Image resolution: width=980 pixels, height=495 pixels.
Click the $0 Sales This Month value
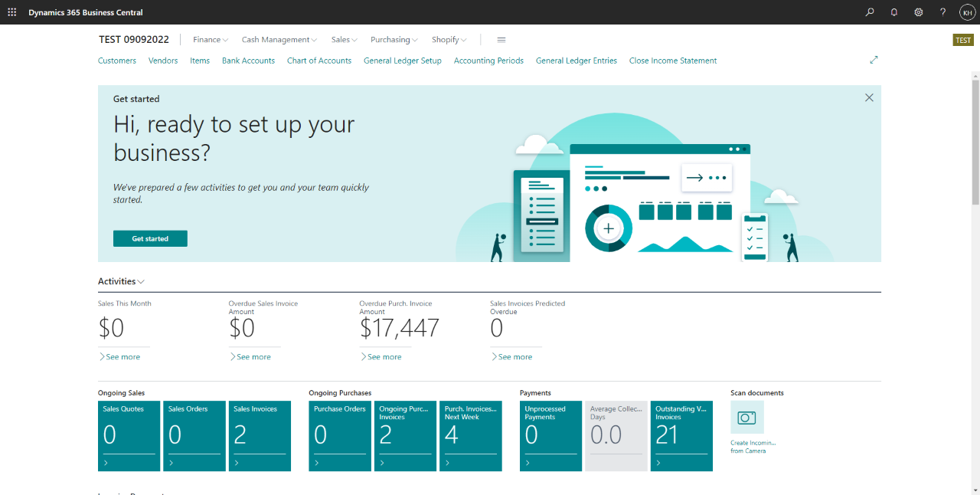point(111,328)
